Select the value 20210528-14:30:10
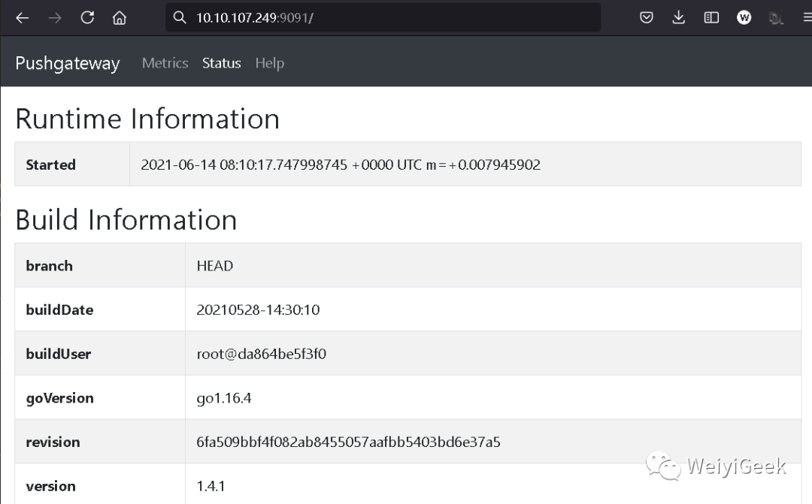 coord(258,310)
